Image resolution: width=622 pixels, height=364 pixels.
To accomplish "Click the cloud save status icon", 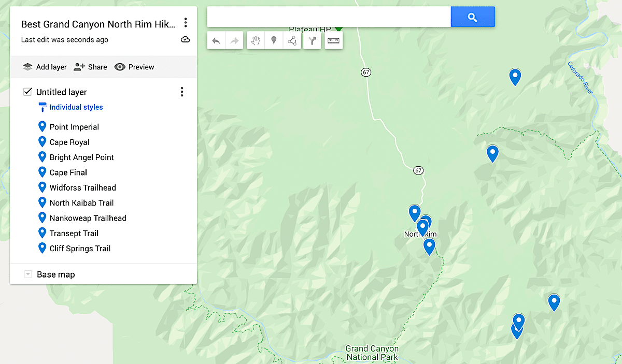I will 185,39.
